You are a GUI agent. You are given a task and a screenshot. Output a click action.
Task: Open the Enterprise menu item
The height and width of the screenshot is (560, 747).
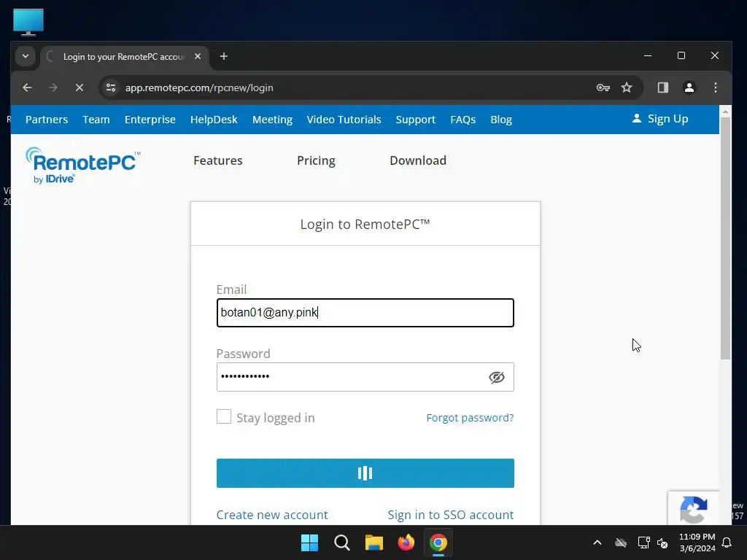[x=150, y=120]
